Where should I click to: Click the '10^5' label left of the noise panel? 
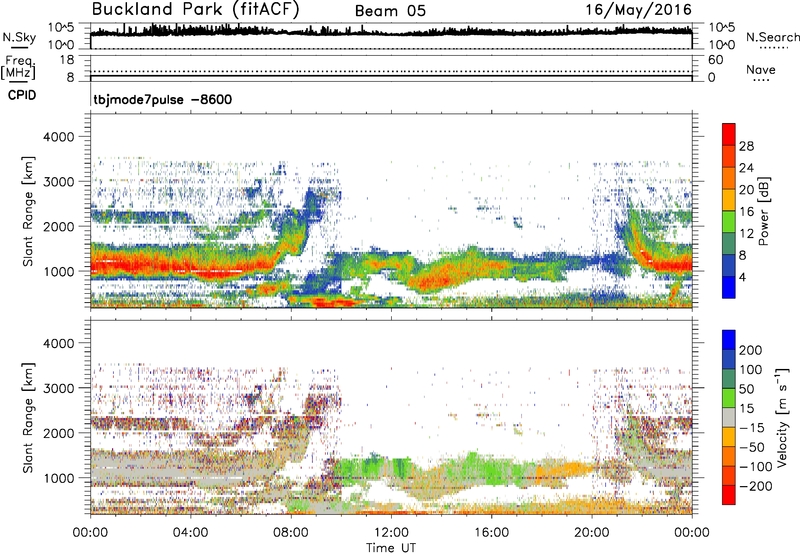click(x=62, y=28)
